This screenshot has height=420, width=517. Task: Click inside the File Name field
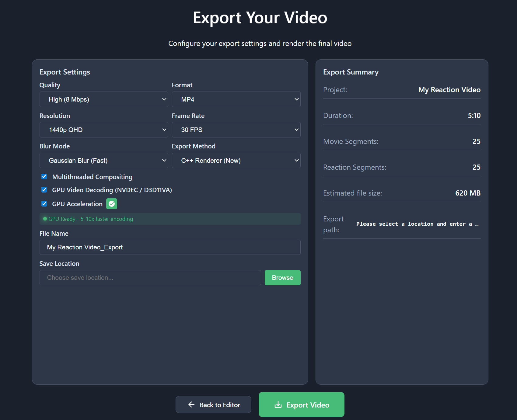point(169,247)
